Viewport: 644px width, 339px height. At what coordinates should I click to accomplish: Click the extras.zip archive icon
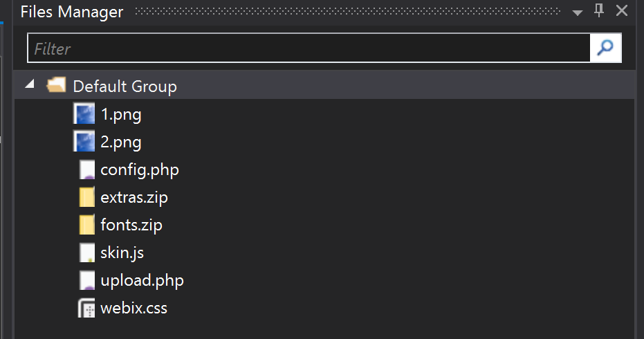tap(86, 196)
